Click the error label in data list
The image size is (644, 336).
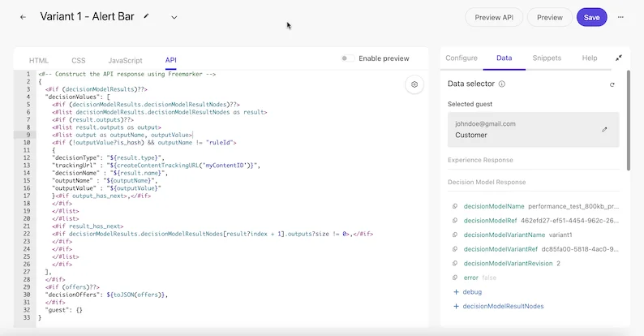click(470, 278)
